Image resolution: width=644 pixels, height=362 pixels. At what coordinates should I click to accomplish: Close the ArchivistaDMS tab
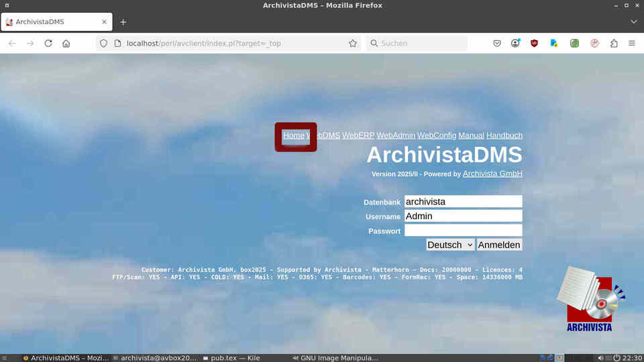click(105, 21)
